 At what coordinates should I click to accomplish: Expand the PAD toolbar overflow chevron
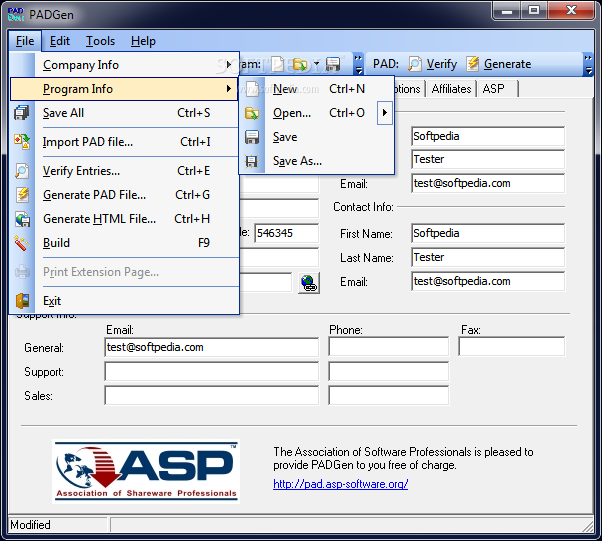[x=588, y=64]
